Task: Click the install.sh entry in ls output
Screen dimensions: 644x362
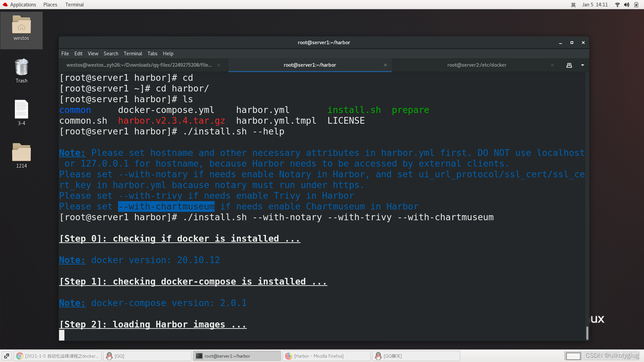Action: click(x=354, y=110)
